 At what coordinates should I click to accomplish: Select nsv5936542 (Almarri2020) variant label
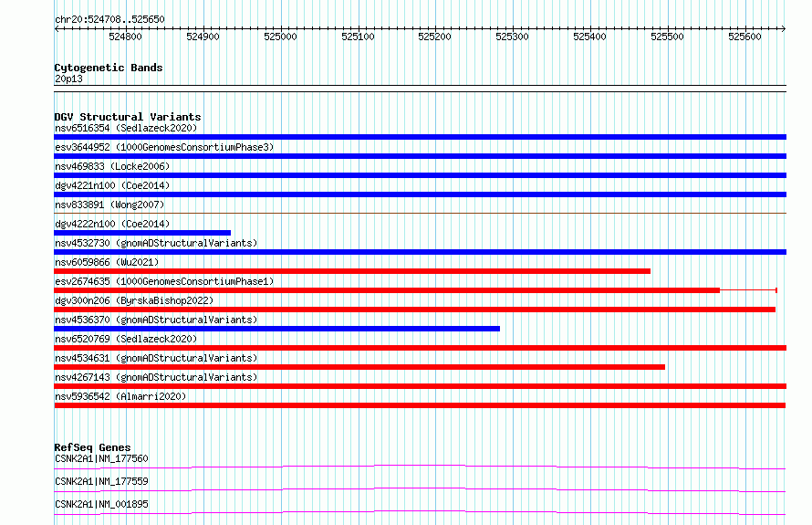click(x=120, y=396)
